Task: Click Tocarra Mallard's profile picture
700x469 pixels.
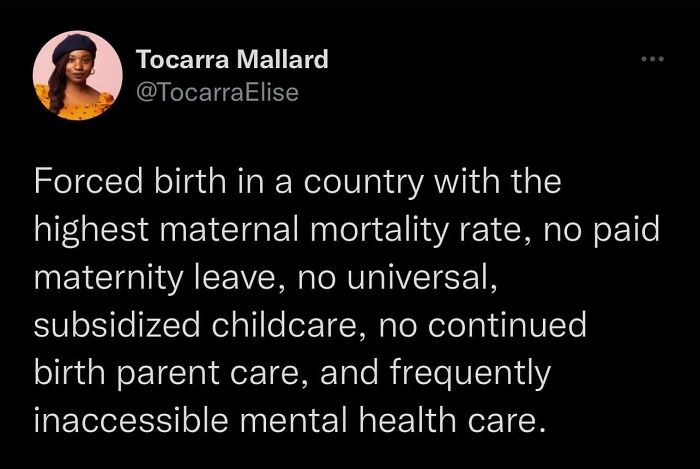Action: click(78, 75)
